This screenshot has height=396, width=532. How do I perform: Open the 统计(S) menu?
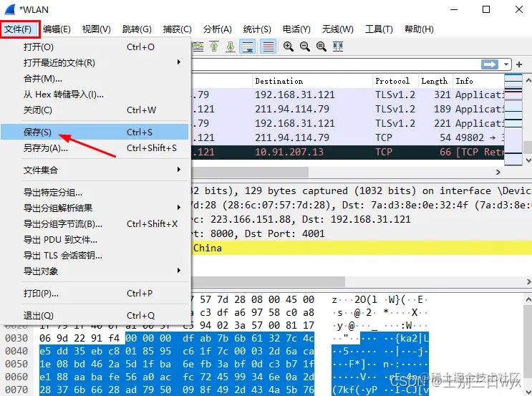point(257,29)
